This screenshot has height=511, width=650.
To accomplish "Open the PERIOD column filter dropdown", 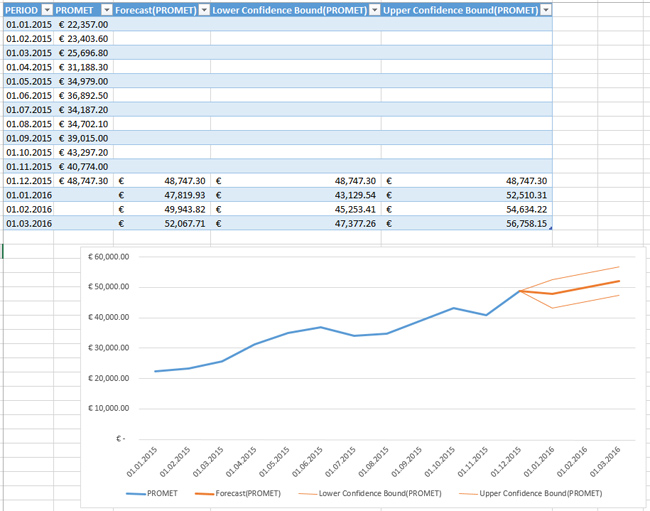I will click(46, 9).
